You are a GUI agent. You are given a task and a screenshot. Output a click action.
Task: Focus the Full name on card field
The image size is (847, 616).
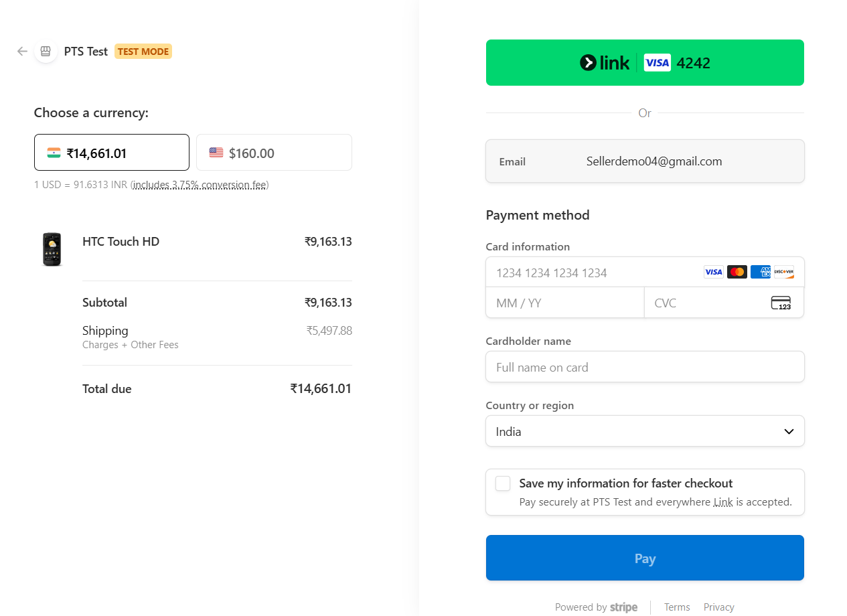[x=645, y=367]
